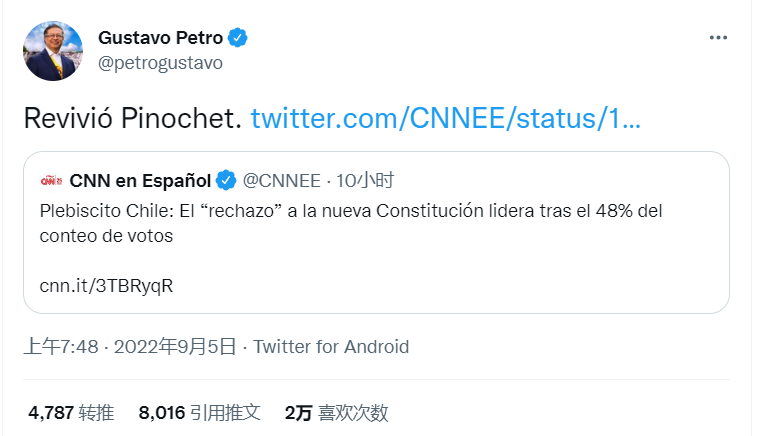Image resolution: width=760 pixels, height=436 pixels.
Task: Follow the twitter.com/CNNEE/status link
Action: click(x=445, y=118)
